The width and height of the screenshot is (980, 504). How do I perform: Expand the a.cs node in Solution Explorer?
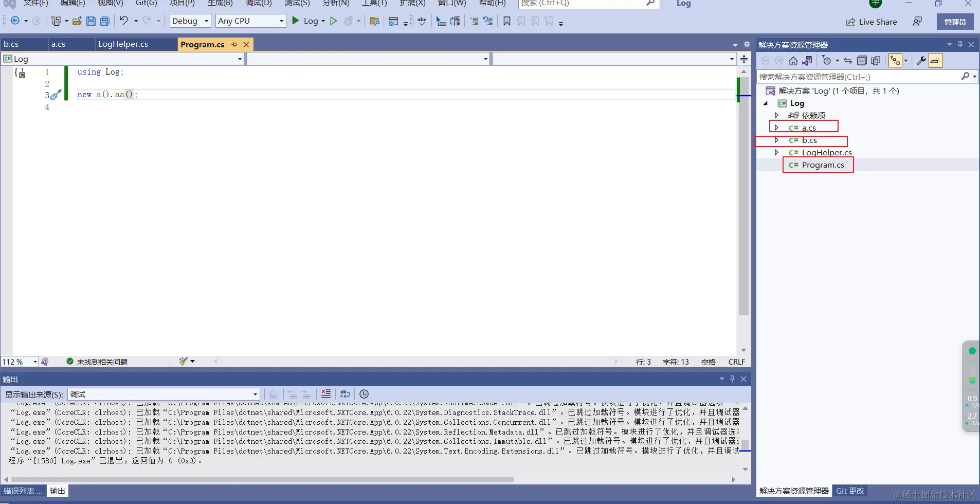(776, 128)
